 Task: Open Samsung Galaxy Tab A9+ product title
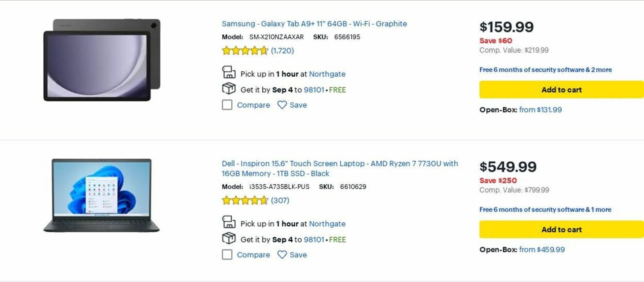click(x=314, y=24)
